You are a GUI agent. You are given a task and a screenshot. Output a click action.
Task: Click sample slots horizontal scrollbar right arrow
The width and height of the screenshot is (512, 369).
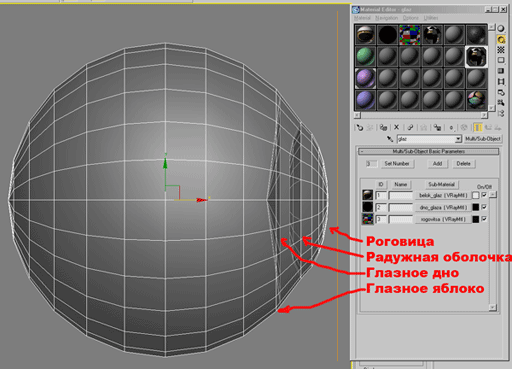484,115
